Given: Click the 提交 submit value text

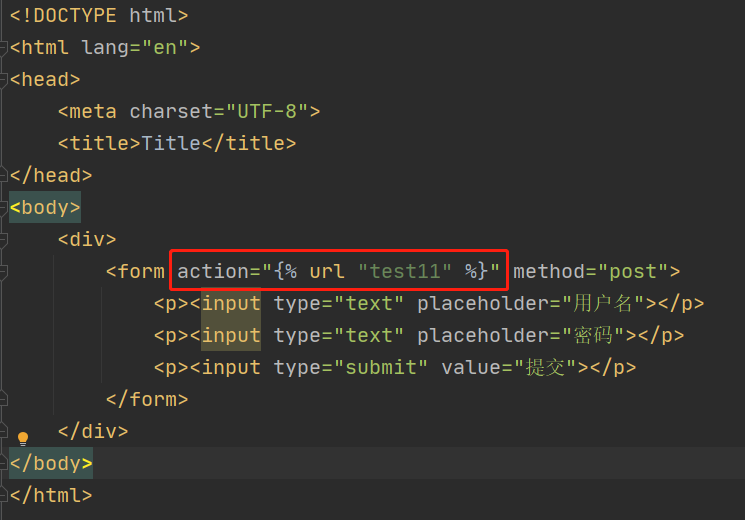Looking at the screenshot, I should (x=548, y=368).
